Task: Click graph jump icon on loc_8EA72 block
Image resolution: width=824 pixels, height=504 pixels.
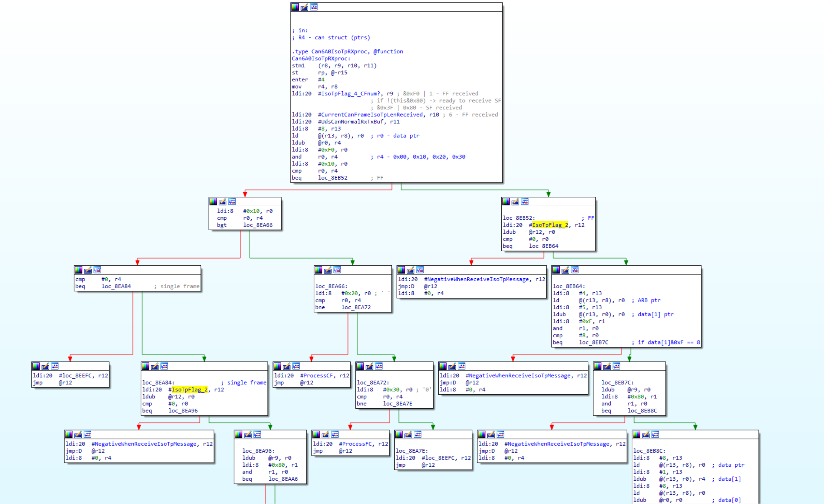Action: point(378,366)
